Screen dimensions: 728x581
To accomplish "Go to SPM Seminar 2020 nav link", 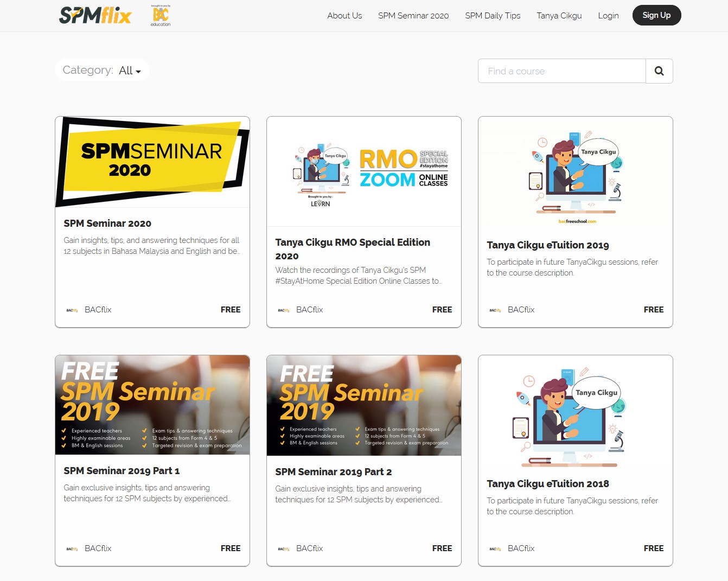I will 413,16.
